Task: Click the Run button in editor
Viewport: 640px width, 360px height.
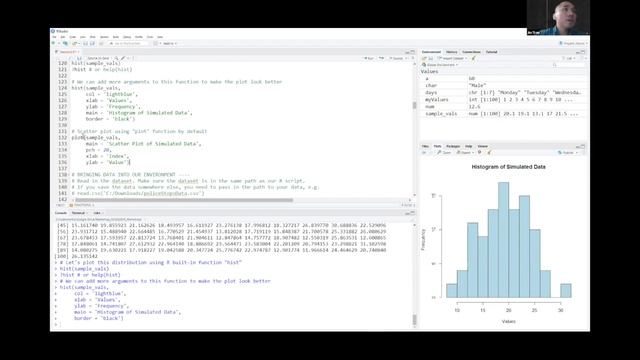Action: (x=369, y=58)
